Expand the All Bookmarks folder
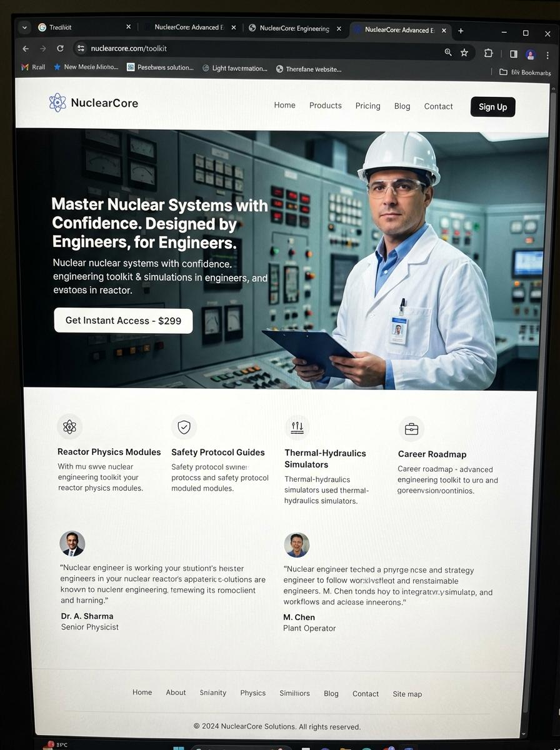Screen dimensions: 560x750 (522, 72)
